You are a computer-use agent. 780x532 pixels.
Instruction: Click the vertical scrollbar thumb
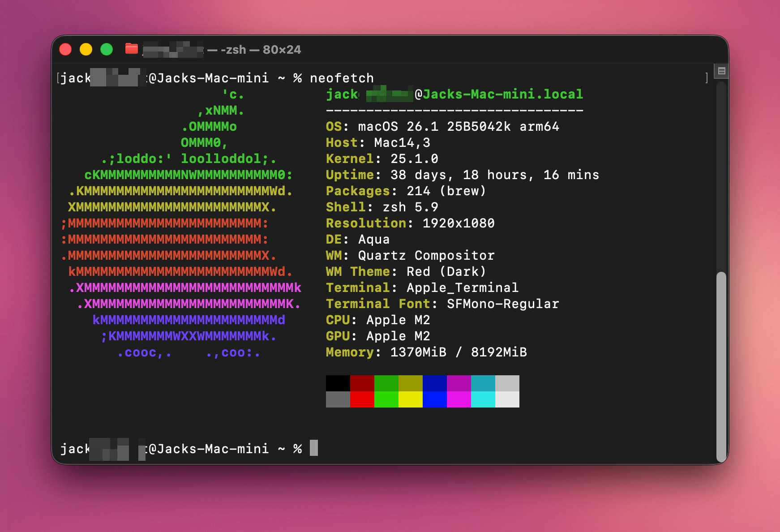(721, 366)
